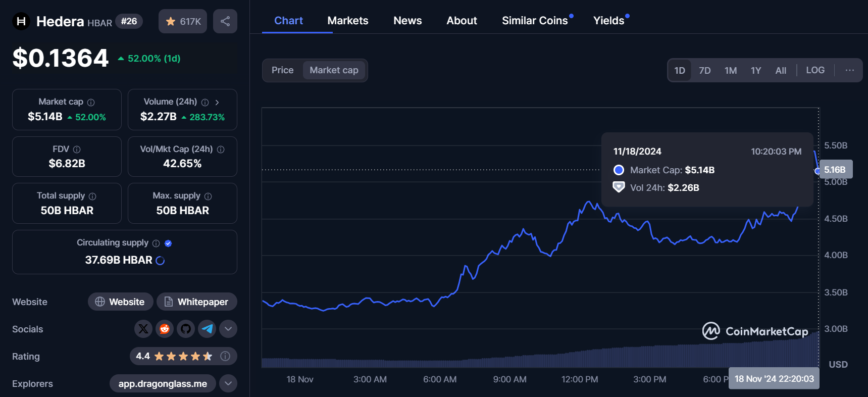The image size is (868, 397).
Task: Select the 1M time range
Action: click(x=731, y=70)
